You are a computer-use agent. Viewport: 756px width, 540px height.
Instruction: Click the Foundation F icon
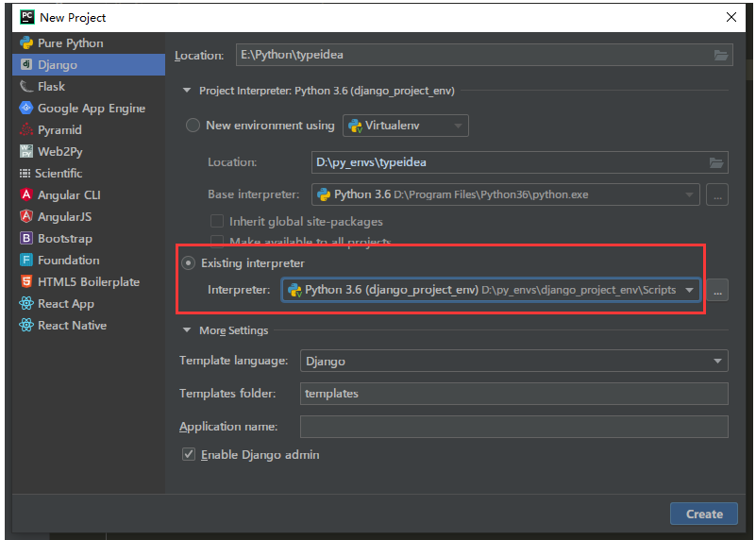click(x=26, y=260)
